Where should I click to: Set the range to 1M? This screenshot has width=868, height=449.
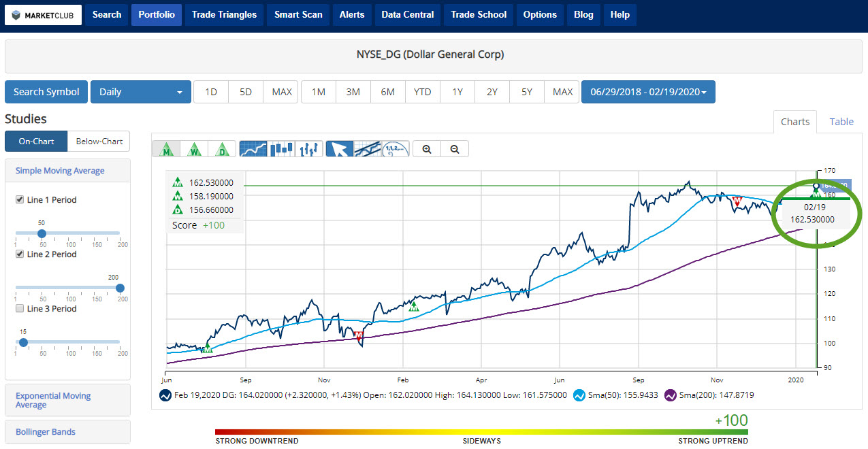click(318, 92)
